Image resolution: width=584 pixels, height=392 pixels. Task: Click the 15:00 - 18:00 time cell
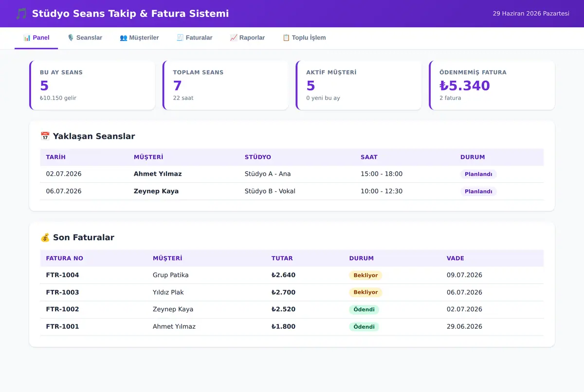(382, 174)
